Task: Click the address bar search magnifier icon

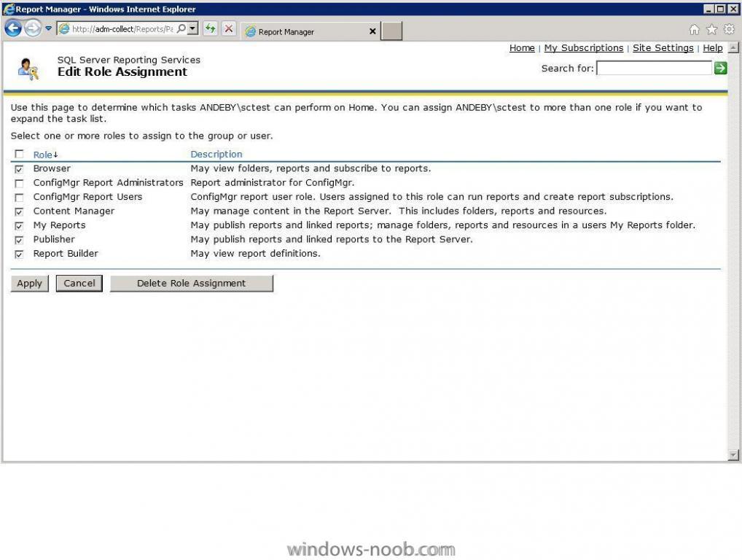Action: tap(181, 28)
